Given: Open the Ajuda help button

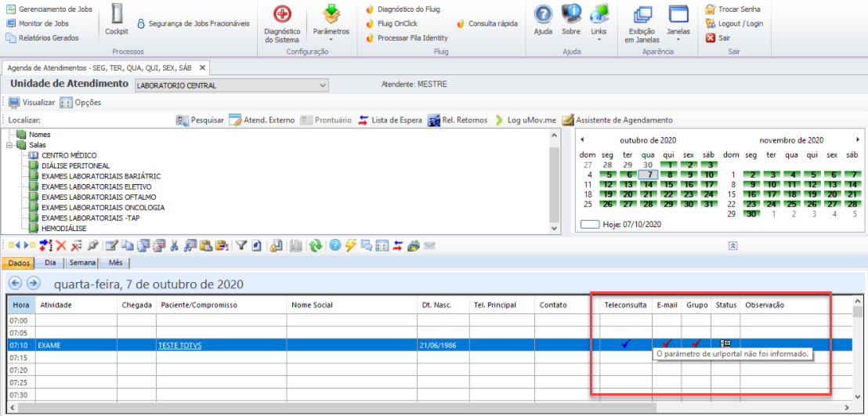Looking at the screenshot, I should (x=543, y=20).
